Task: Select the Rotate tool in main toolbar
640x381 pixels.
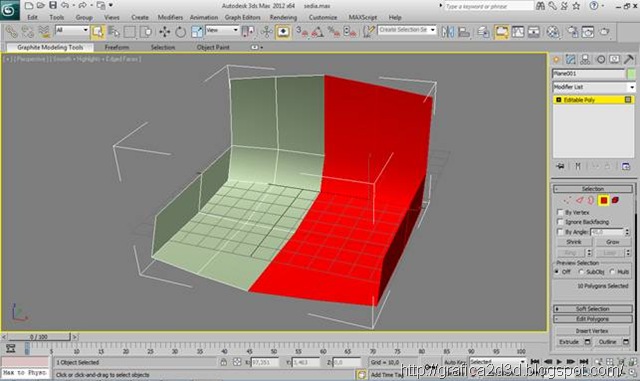Action: click(180, 32)
